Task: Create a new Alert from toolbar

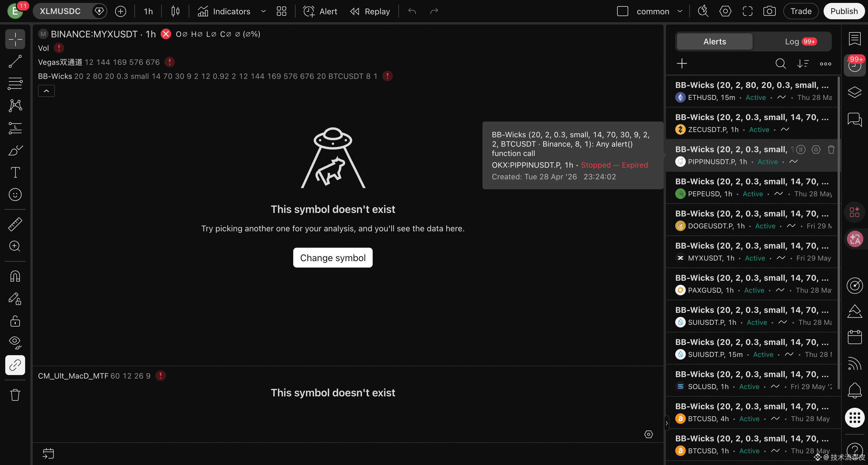Action: point(320,11)
